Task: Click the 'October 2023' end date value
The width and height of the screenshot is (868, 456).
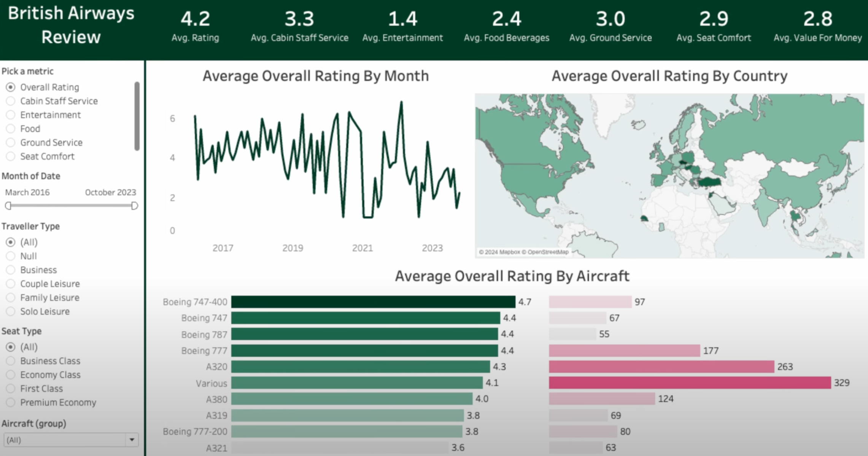Action: tap(110, 192)
